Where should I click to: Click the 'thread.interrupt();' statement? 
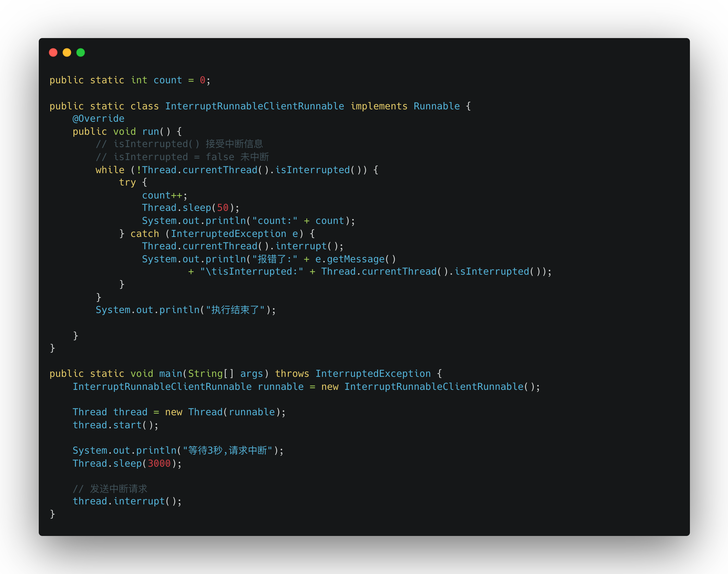coord(127,501)
